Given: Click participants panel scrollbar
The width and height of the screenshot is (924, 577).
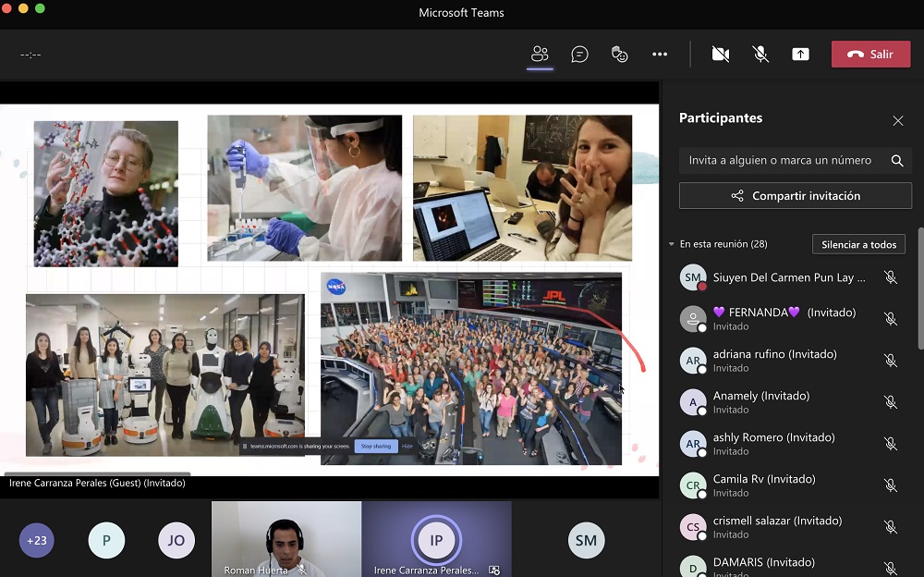Looking at the screenshot, I should coord(920,289).
